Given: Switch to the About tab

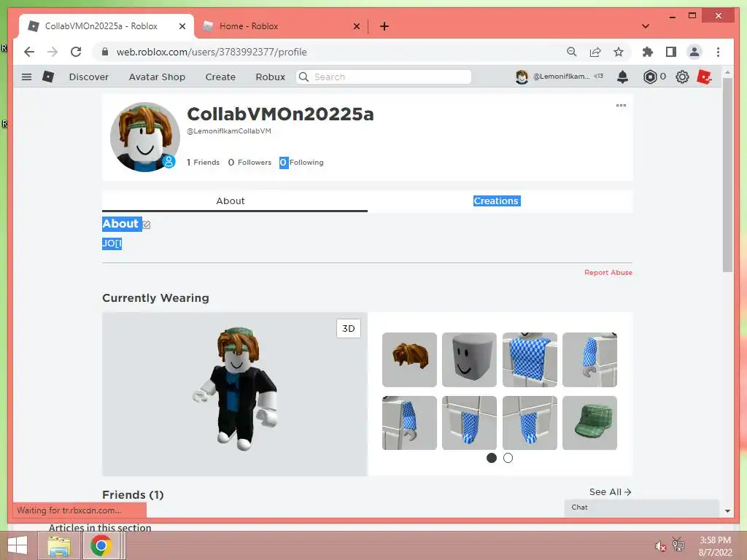Looking at the screenshot, I should point(234,201).
